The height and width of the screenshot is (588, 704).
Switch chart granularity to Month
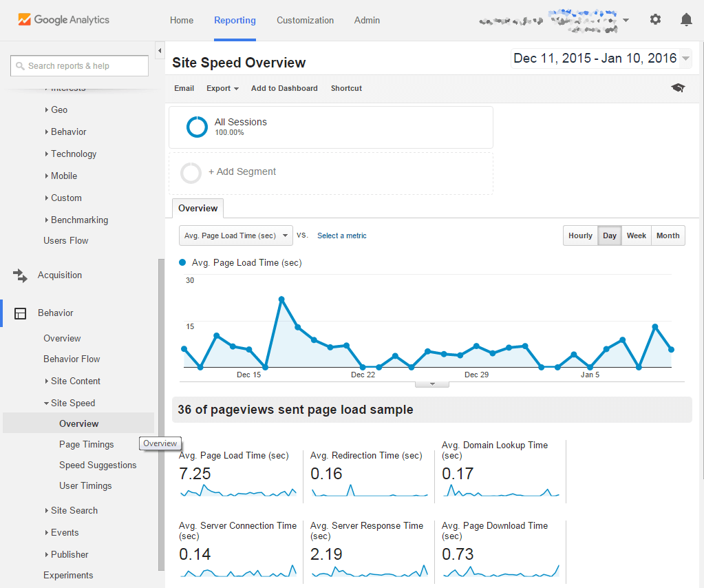(668, 235)
